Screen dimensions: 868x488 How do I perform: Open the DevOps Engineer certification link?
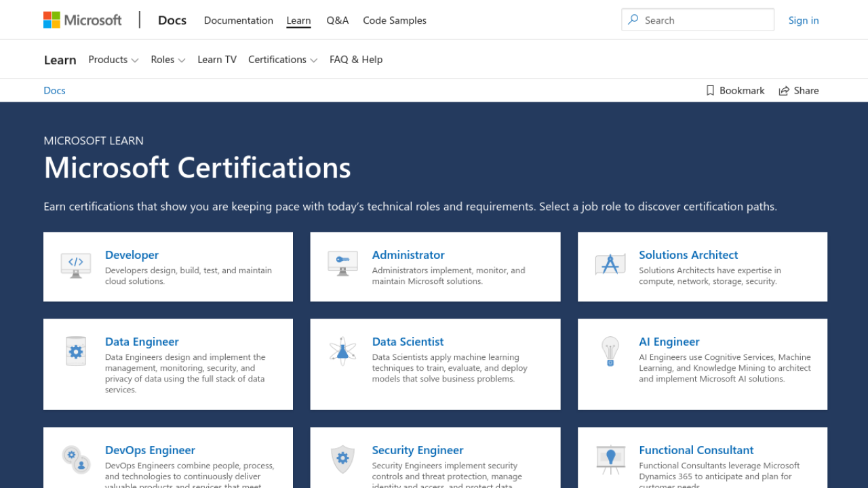point(150,450)
